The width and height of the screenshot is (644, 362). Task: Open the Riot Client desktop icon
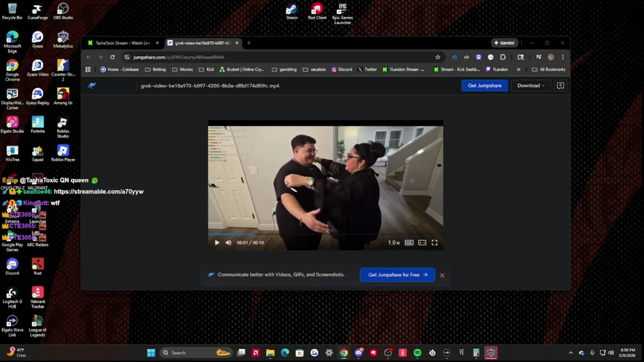[317, 12]
